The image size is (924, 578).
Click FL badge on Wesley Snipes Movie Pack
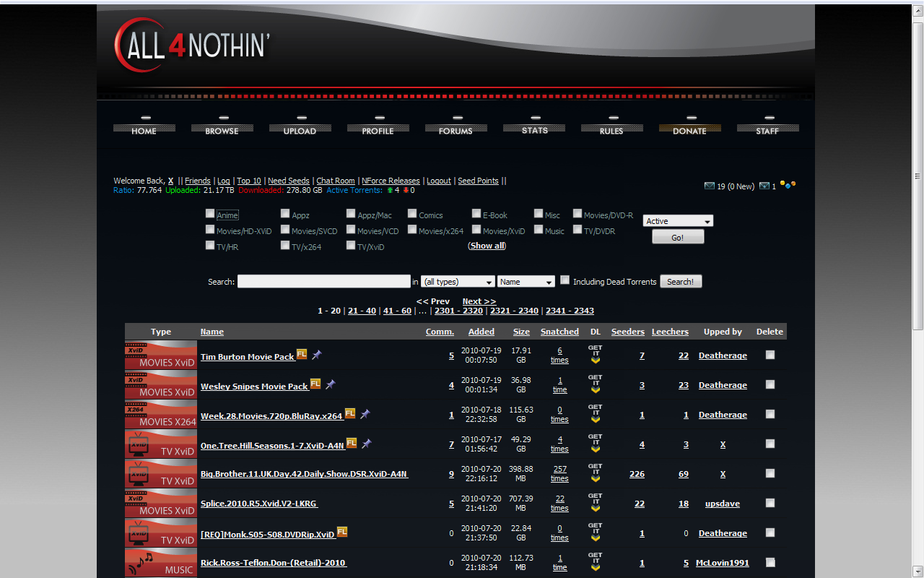tap(315, 384)
